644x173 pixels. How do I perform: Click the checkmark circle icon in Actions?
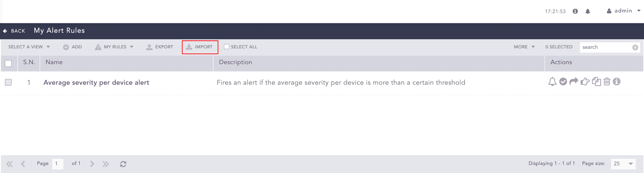[563, 82]
